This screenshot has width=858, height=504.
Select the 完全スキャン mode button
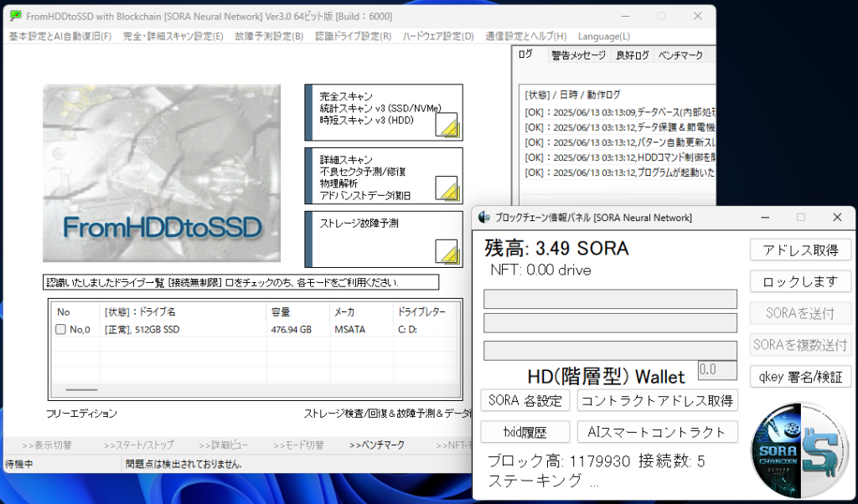tap(384, 113)
